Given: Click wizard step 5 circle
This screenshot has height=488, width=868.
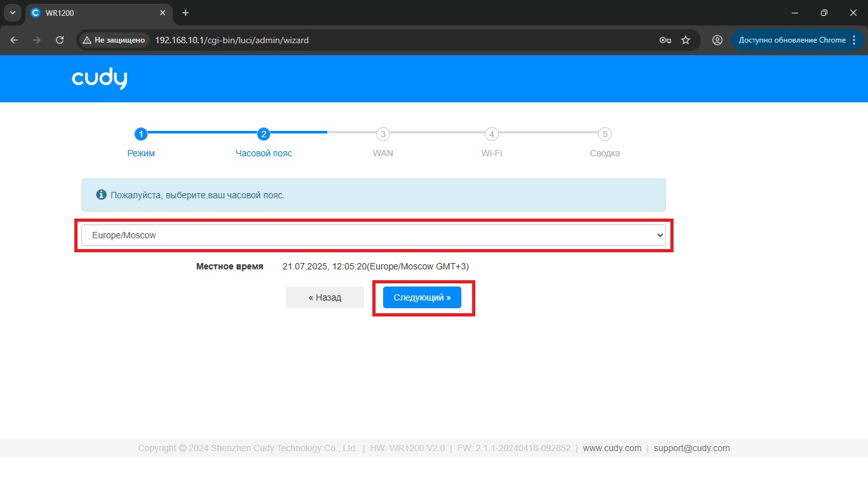Looking at the screenshot, I should coord(605,134).
